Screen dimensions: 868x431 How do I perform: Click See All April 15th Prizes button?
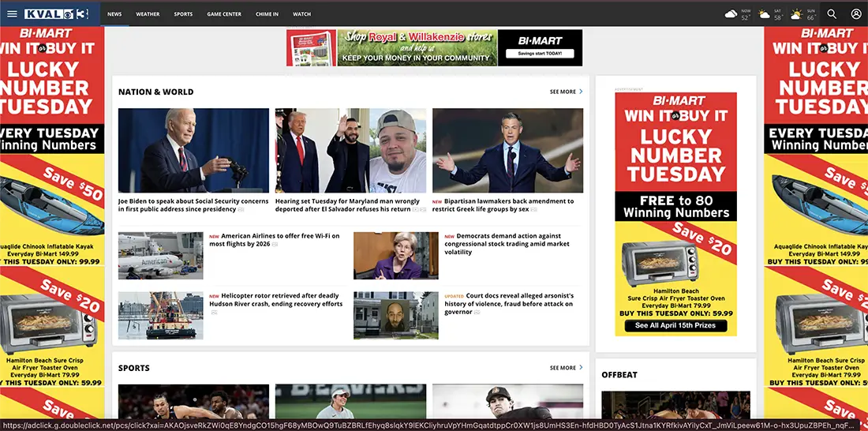675,326
